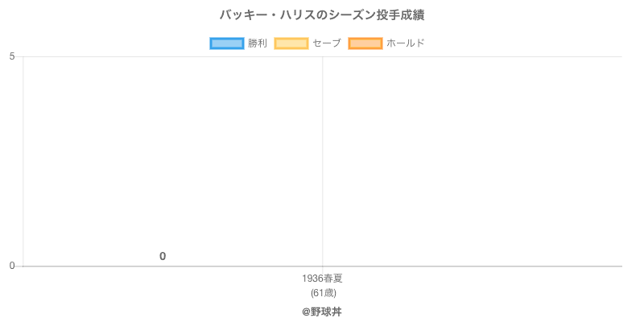Click the left y-axis line
644x322 pixels.
[23, 161]
